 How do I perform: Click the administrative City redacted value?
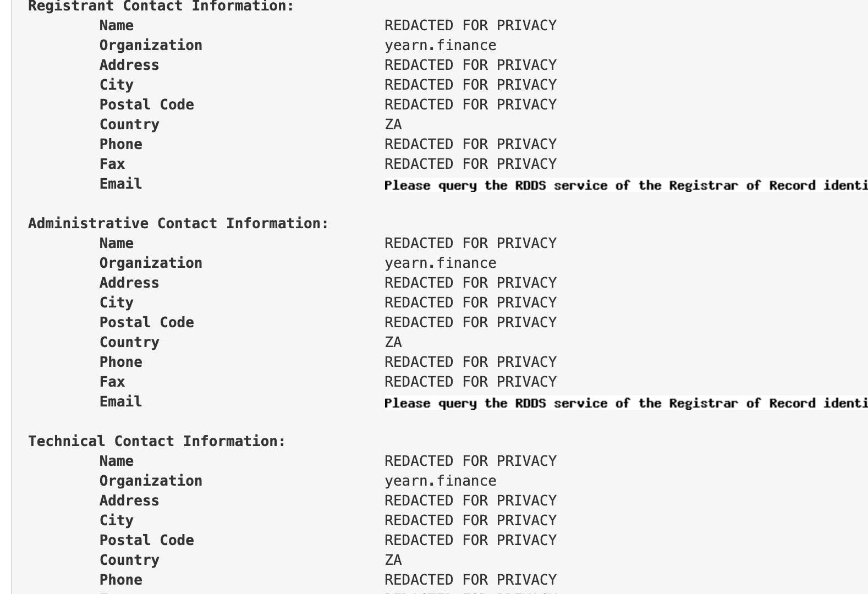(470, 302)
